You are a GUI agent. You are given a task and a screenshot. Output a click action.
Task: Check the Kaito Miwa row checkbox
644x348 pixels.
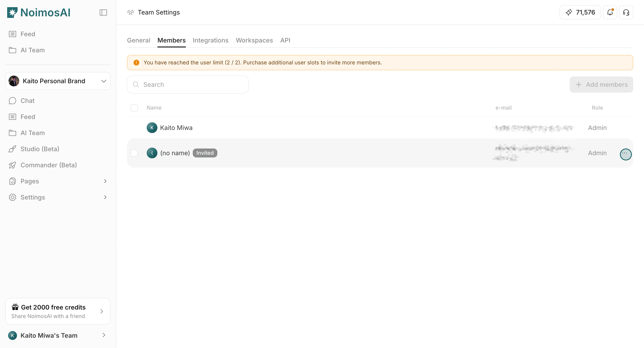134,128
